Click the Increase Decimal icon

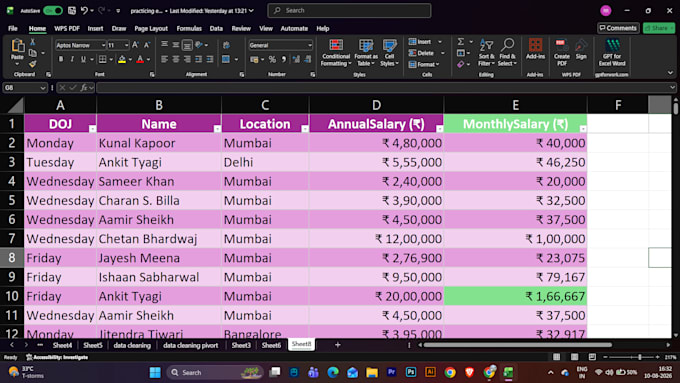296,59
